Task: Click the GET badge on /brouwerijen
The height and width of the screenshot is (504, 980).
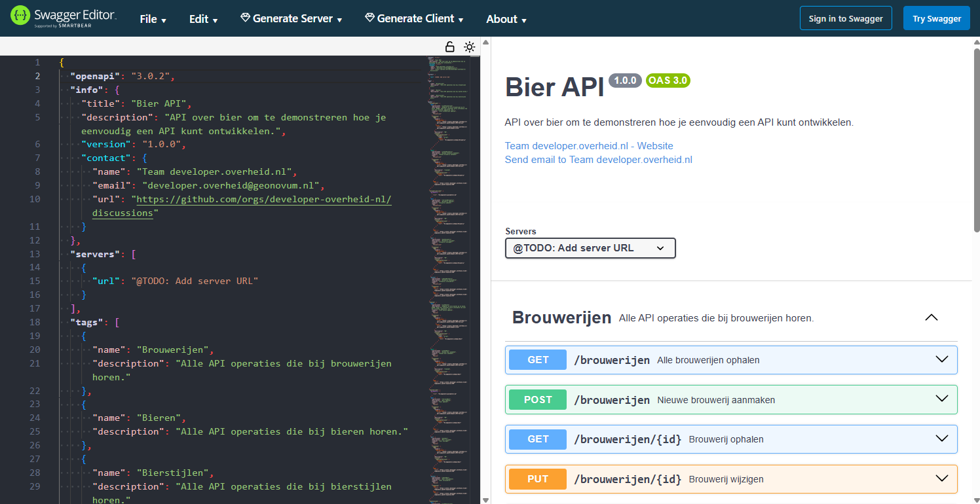Action: click(537, 359)
